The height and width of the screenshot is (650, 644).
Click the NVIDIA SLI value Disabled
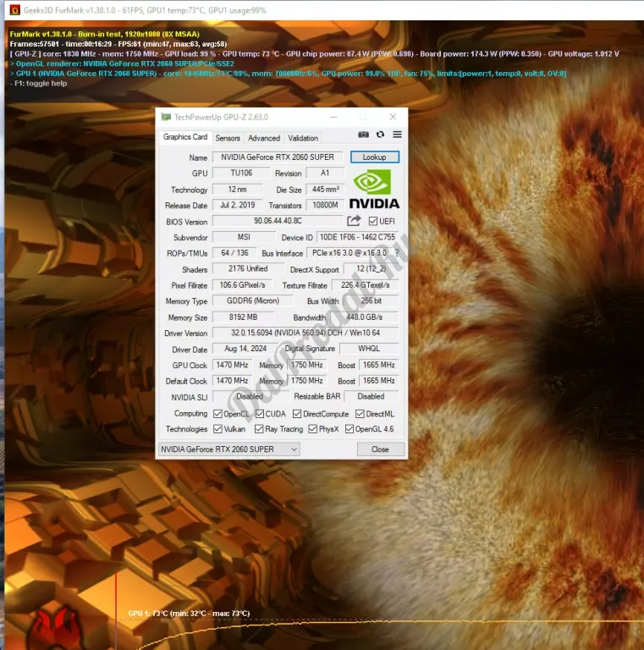pyautogui.click(x=250, y=396)
